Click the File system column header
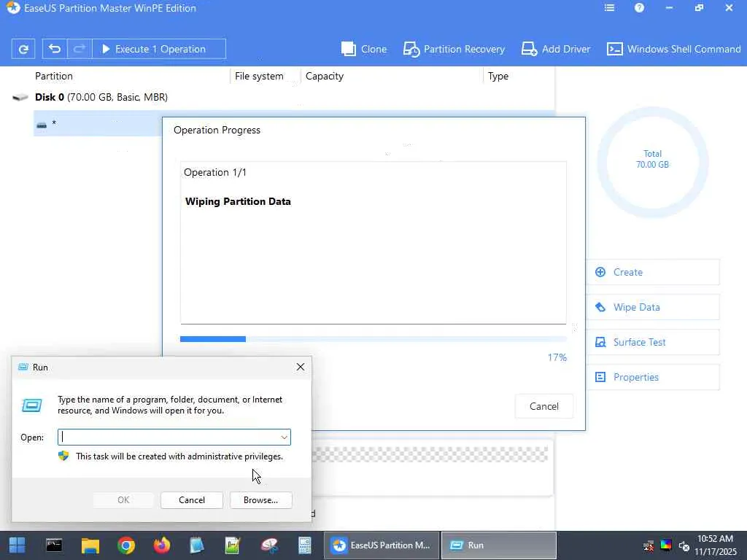Image resolution: width=747 pixels, height=560 pixels. click(259, 76)
